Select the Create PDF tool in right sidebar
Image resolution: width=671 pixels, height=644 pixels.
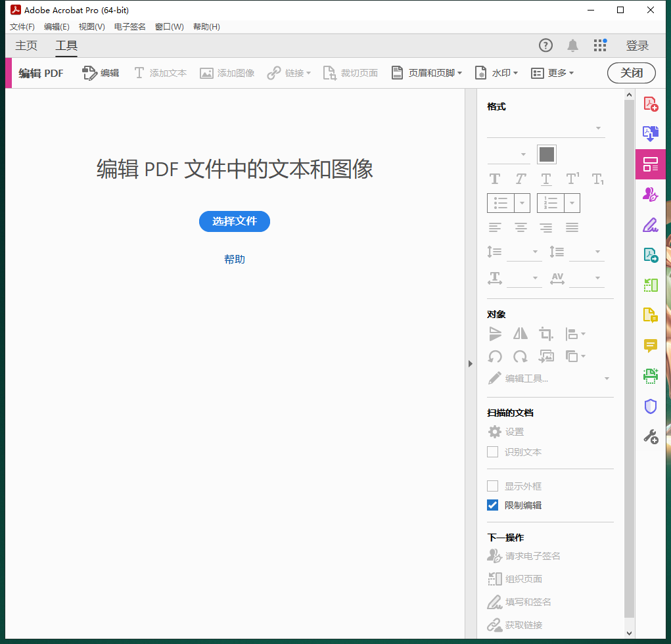coord(650,104)
